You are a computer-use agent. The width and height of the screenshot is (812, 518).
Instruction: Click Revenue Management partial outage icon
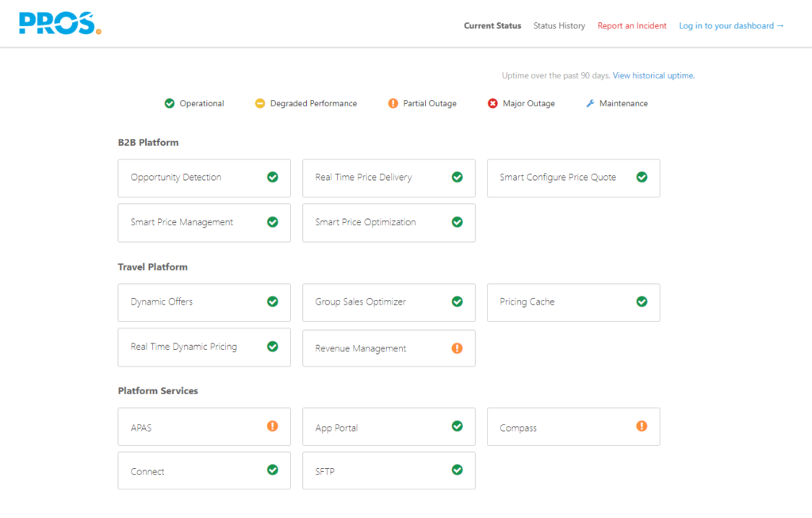(x=458, y=348)
